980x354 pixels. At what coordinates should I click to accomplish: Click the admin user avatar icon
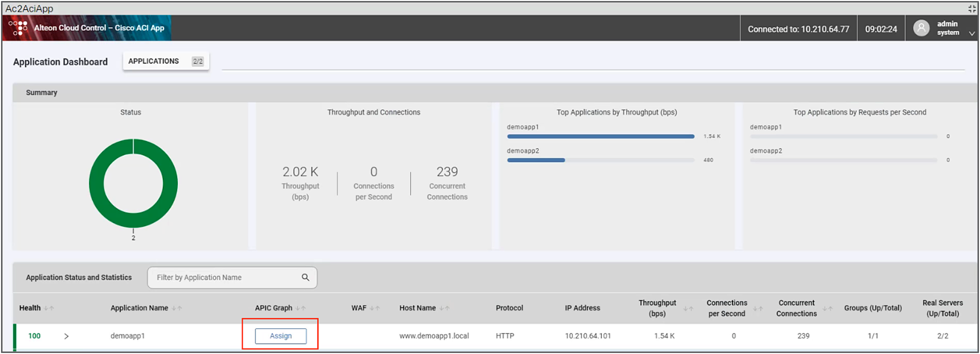click(x=921, y=28)
